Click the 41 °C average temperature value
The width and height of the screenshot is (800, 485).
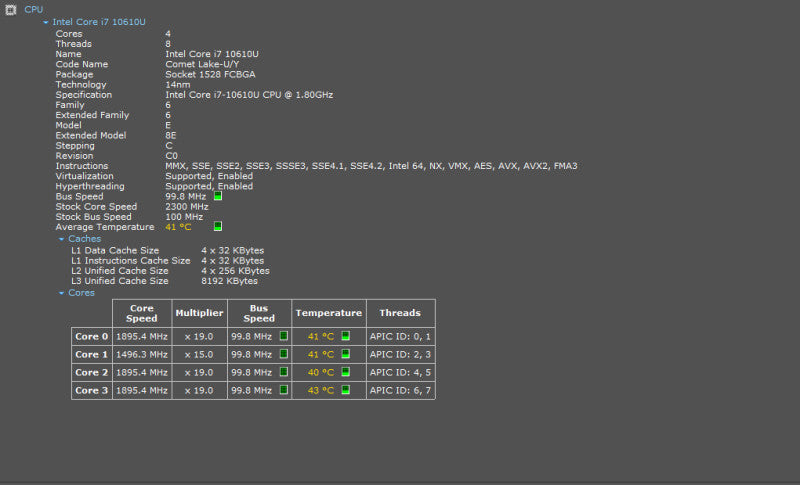(178, 227)
